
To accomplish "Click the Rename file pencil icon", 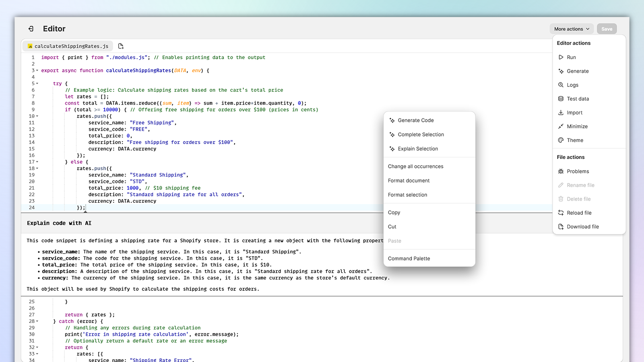I will [561, 185].
